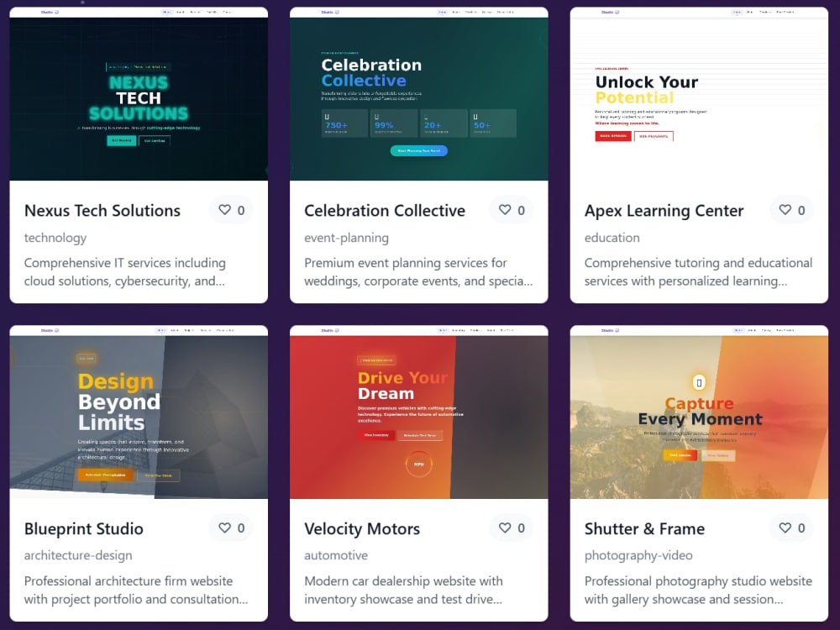Click the Shutter & Frame title
Viewport: 840px width, 630px height.
644,528
